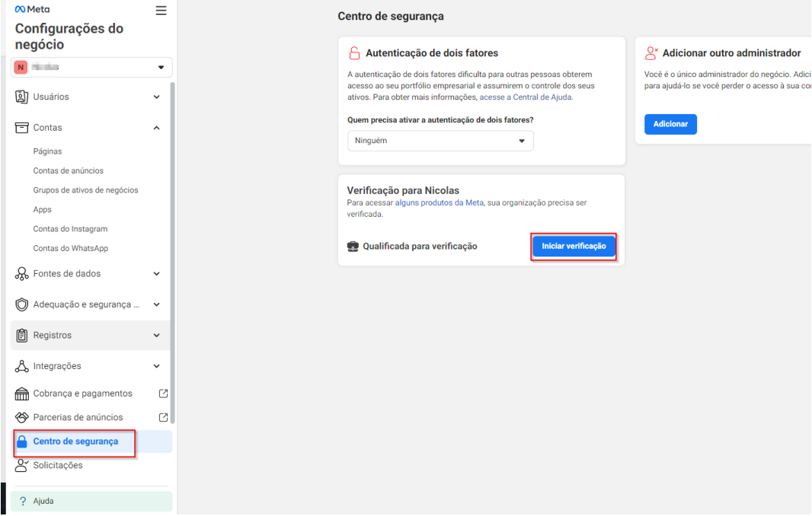Viewport: 812px width, 516px height.
Task: Click the unlocked padlock icon on the two-factor card
Action: click(354, 53)
